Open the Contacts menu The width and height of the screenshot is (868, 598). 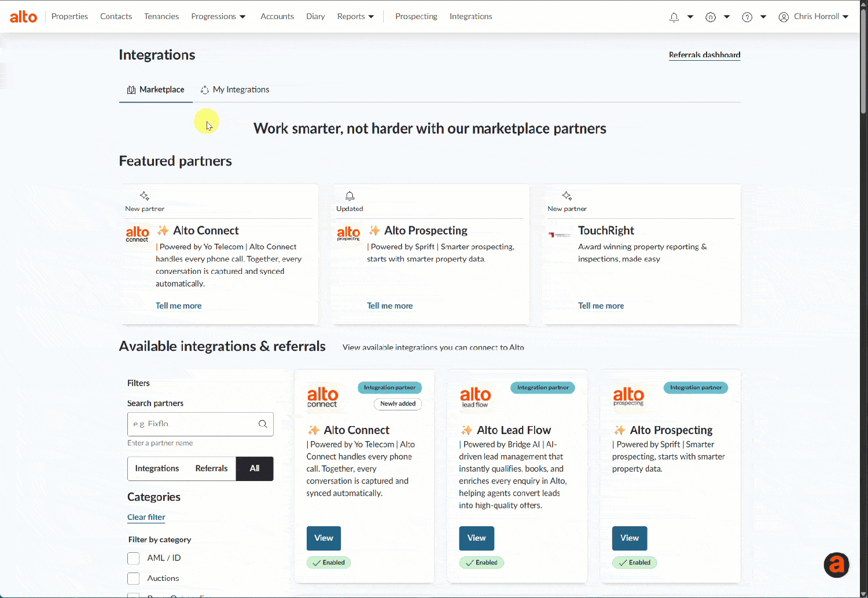116,17
